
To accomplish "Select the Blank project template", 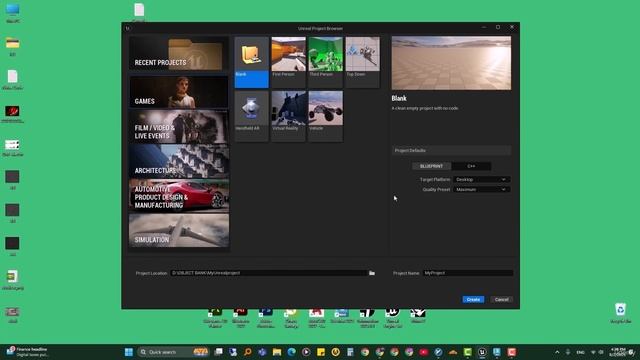I will [251, 62].
